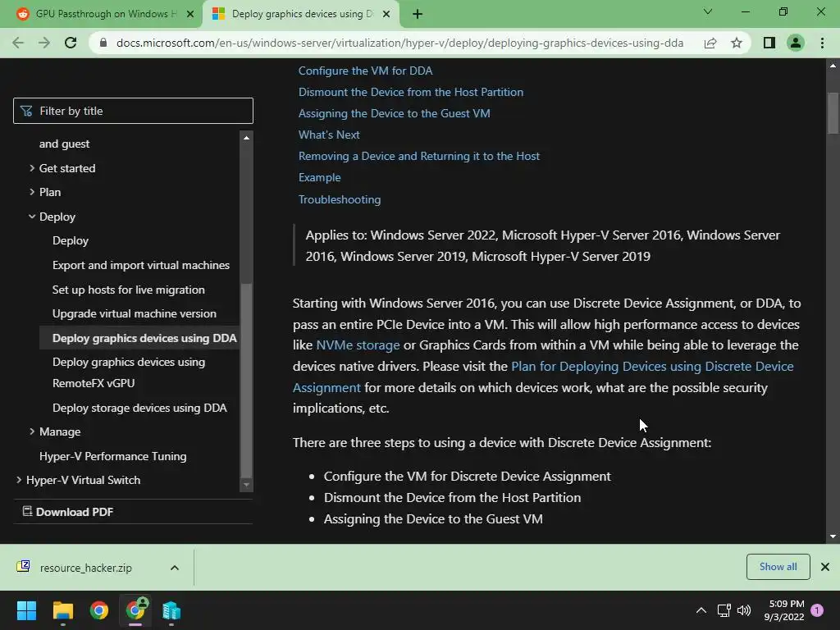
Task: Bookmark this page with the star
Action: (737, 43)
